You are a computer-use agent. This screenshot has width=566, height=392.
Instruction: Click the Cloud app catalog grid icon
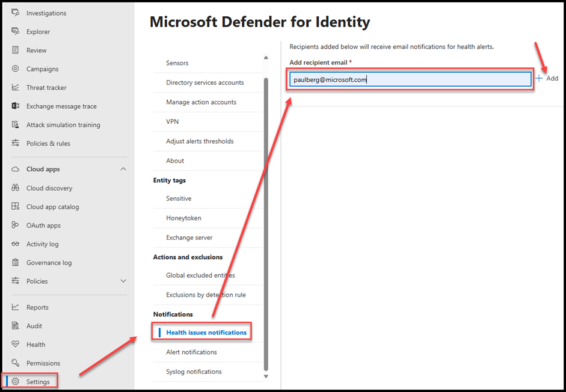15,206
